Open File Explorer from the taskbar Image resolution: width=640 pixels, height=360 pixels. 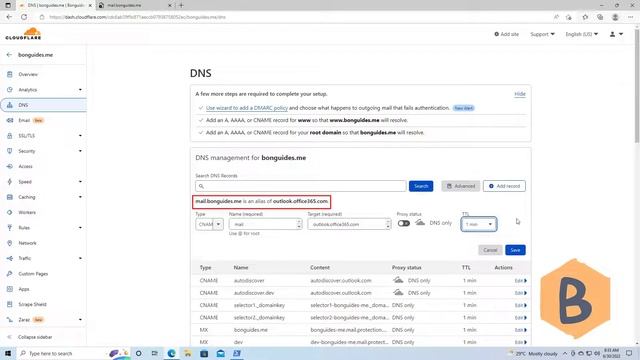(x=188, y=353)
